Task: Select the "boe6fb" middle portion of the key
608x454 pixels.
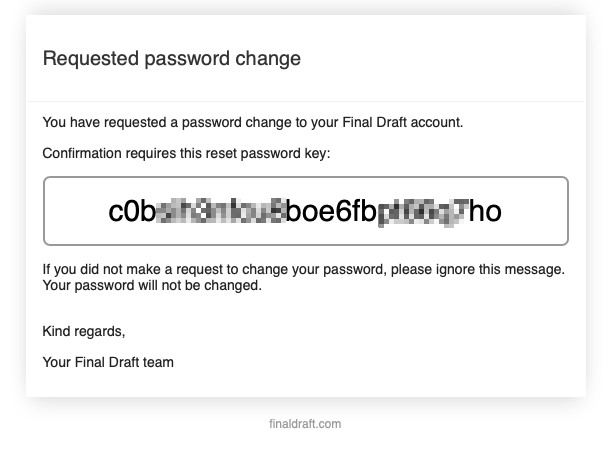Action: [332, 211]
